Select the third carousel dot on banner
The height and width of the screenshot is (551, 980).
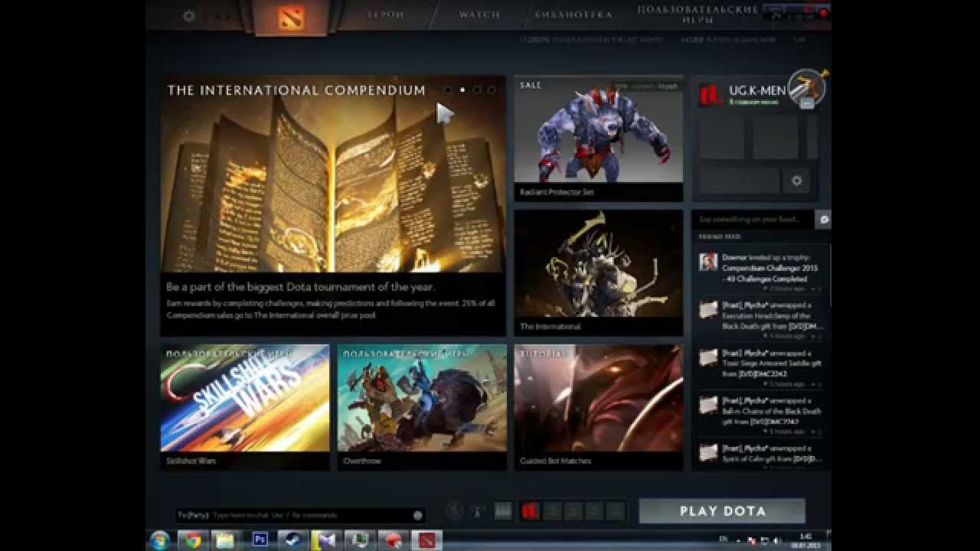pyautogui.click(x=477, y=90)
